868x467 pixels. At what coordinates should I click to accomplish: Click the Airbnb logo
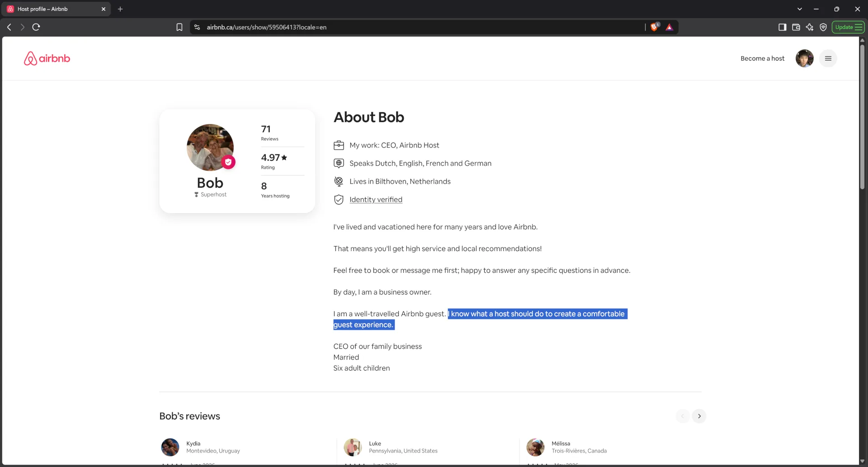[x=47, y=58]
